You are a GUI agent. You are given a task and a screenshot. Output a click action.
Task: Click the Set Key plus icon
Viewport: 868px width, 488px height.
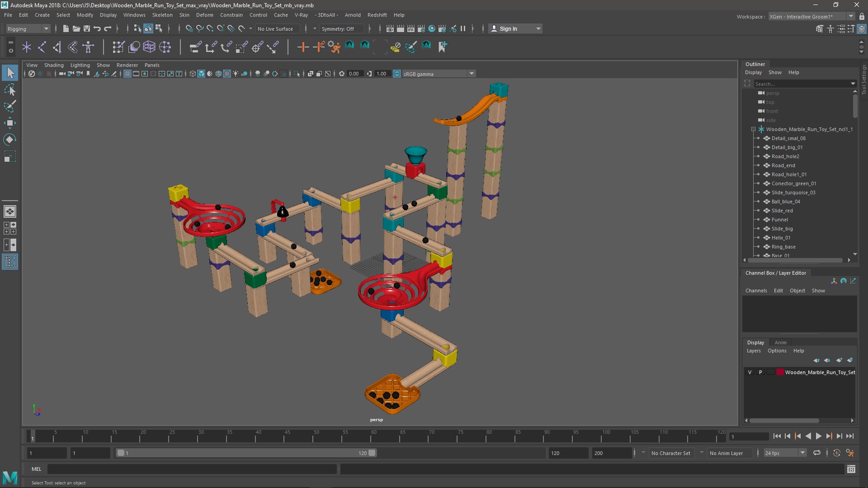pos(303,47)
